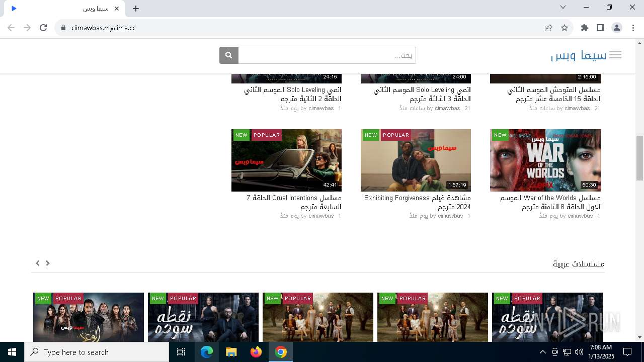Click the Windows taskbar search box
644x362 pixels.
tap(97, 352)
